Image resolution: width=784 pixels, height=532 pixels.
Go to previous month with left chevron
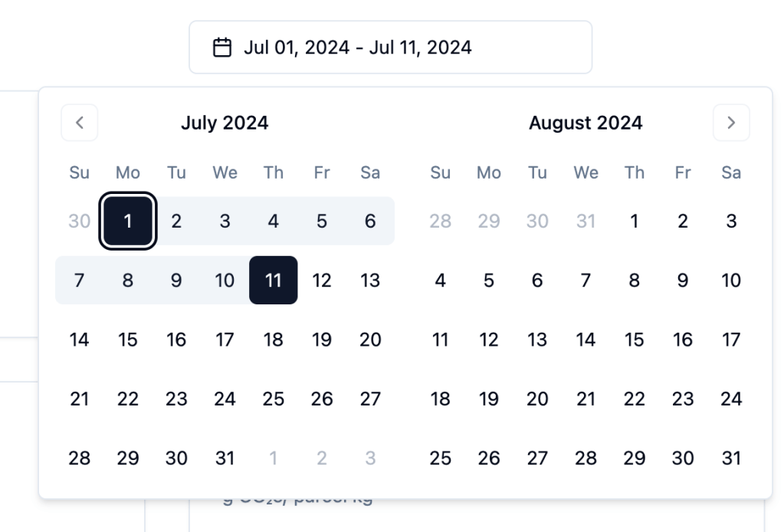tap(80, 123)
